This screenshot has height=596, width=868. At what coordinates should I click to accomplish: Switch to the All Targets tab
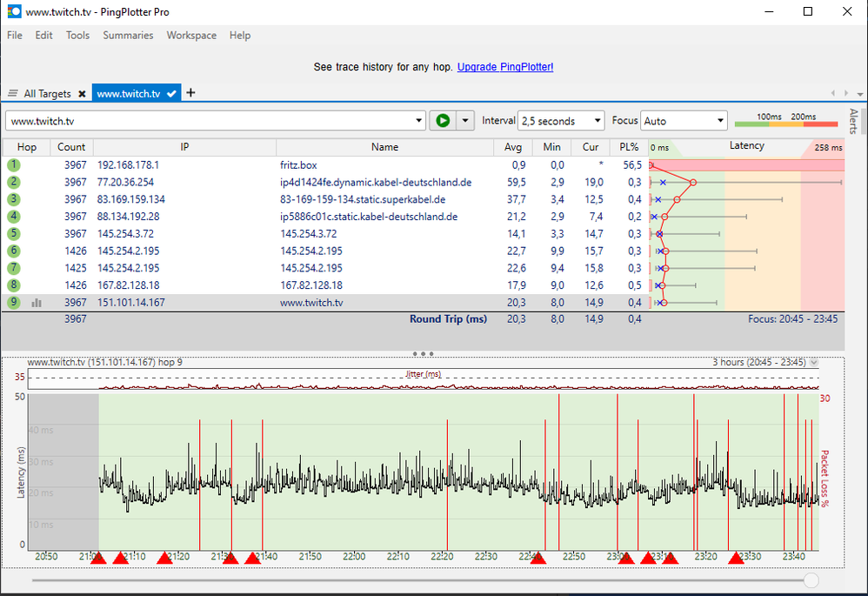coord(47,94)
